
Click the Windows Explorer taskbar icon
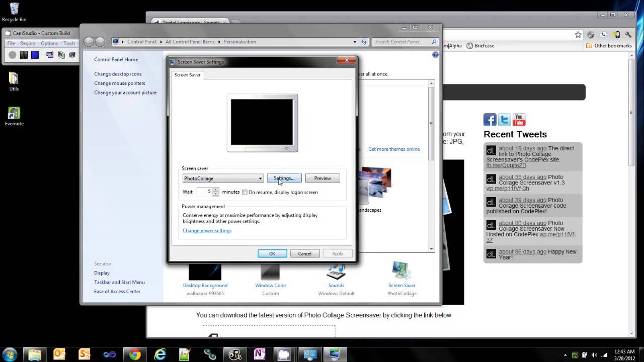(x=35, y=354)
